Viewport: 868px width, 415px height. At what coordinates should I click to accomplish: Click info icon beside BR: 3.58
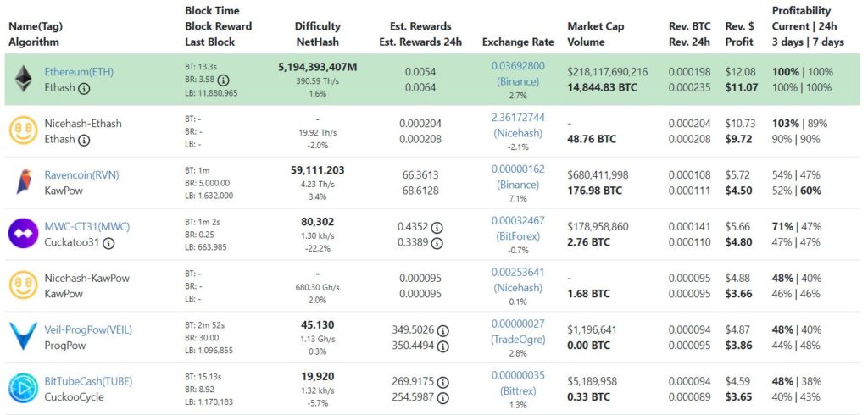223,80
